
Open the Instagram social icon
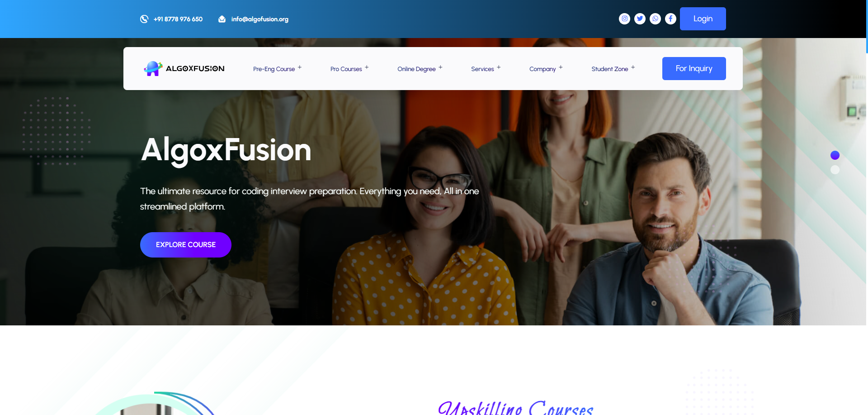click(x=624, y=19)
